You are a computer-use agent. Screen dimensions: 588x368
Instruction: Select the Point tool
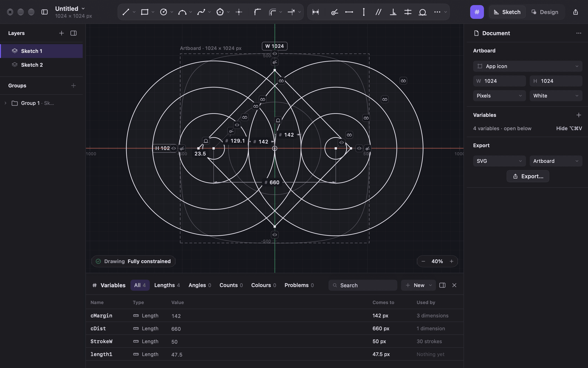(239, 12)
